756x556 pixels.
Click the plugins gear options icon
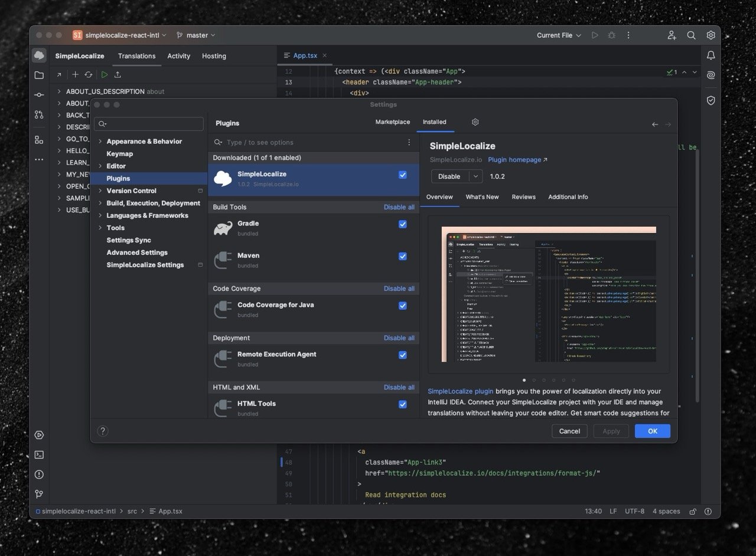pyautogui.click(x=475, y=122)
